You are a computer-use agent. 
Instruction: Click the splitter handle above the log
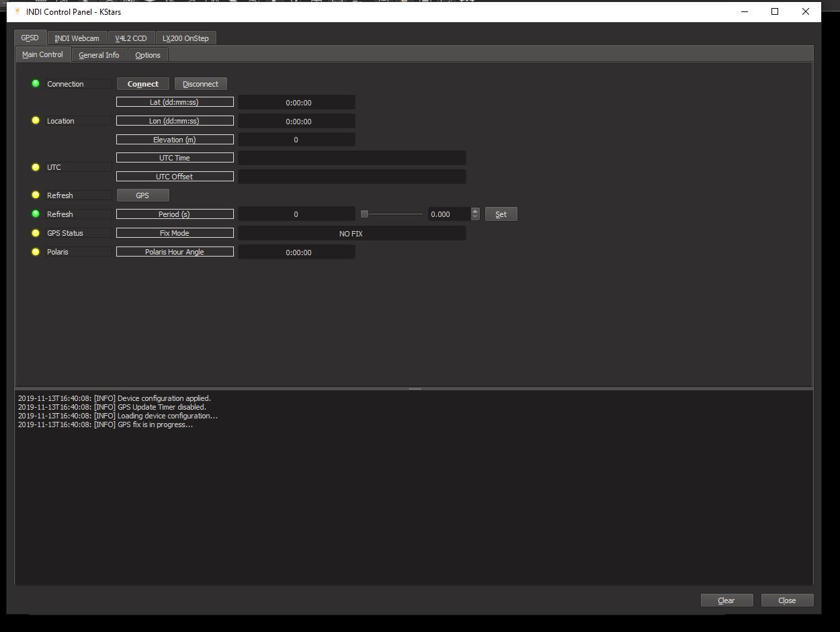[415, 388]
